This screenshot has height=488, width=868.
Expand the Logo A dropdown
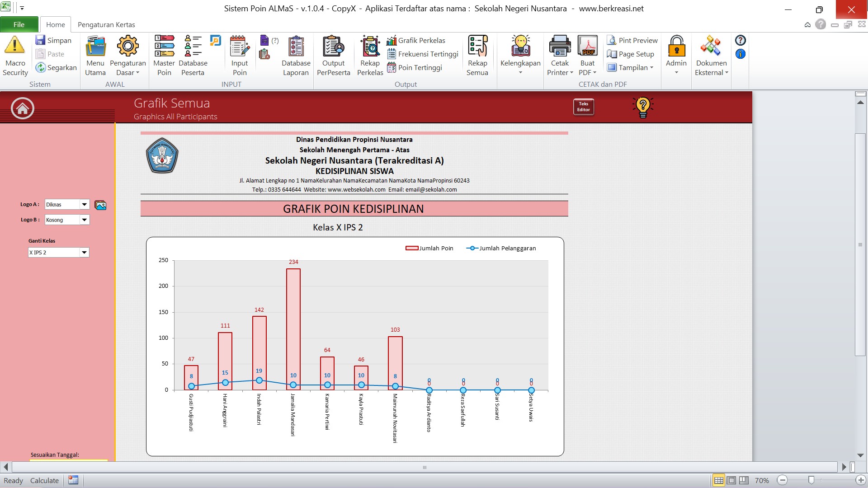coord(84,205)
